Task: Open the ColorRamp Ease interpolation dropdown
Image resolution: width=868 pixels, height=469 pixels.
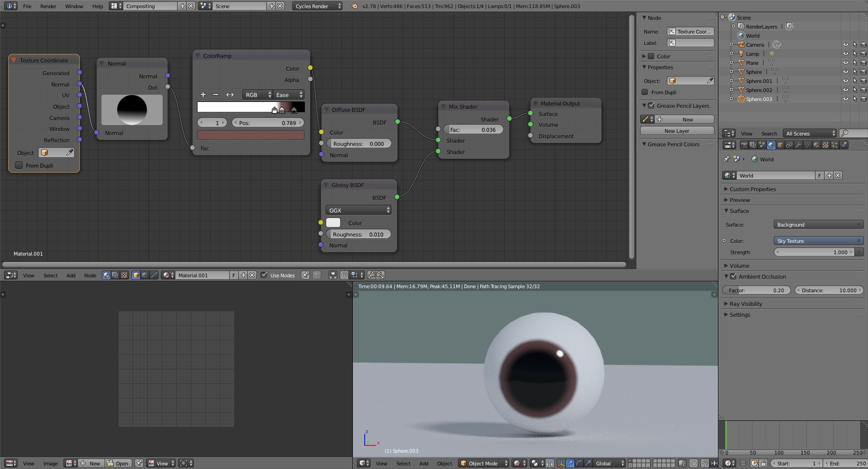Action: point(289,95)
